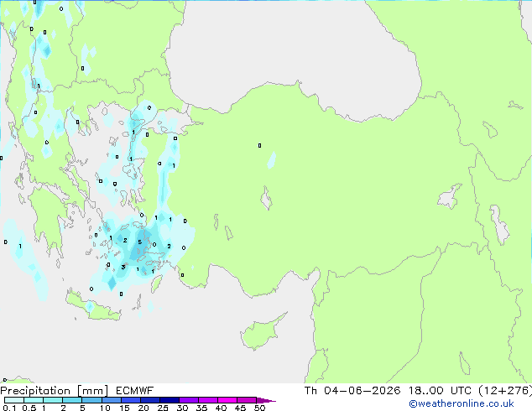Click the '[mm]' unit label
The width and height of the screenshot is (532, 411).
[x=92, y=391]
